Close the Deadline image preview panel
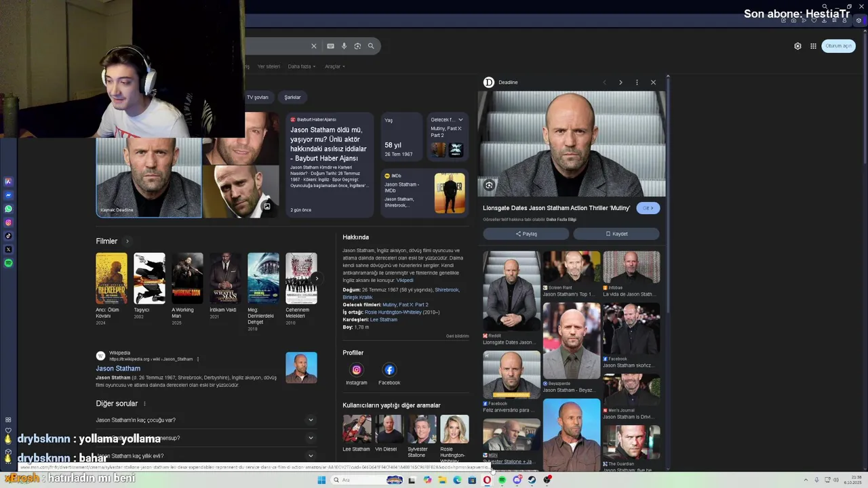868x488 pixels. [x=653, y=83]
